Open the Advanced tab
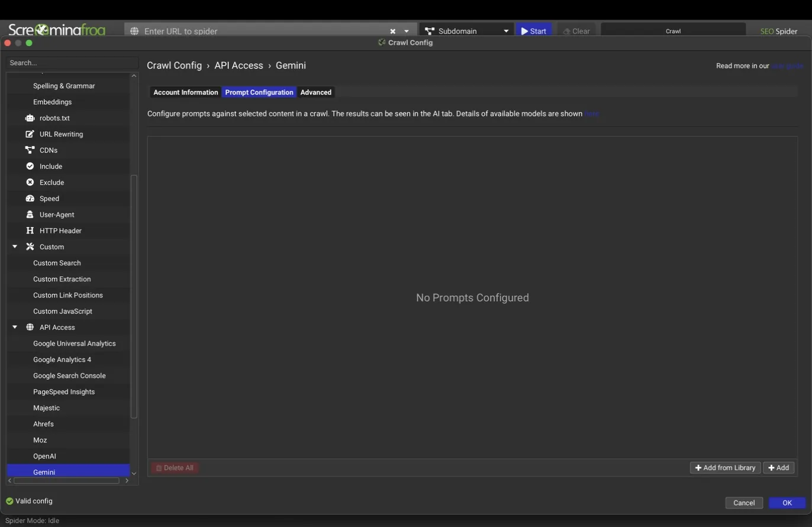812x527 pixels. (x=315, y=92)
